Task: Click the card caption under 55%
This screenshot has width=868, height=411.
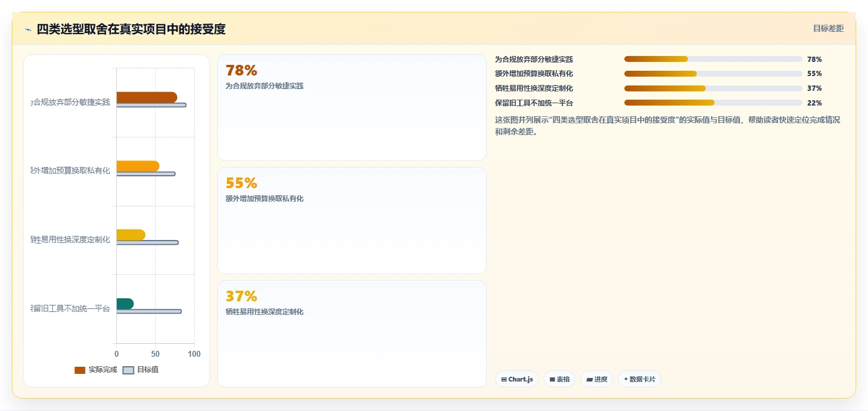Action: coord(264,199)
